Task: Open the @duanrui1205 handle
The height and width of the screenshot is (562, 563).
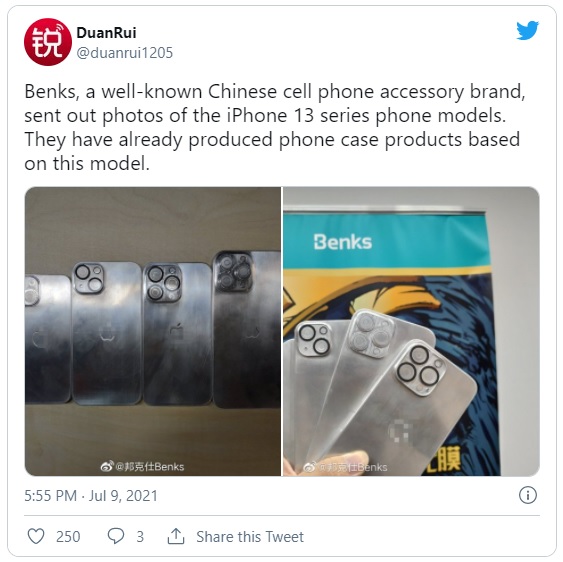Action: pyautogui.click(x=125, y=53)
